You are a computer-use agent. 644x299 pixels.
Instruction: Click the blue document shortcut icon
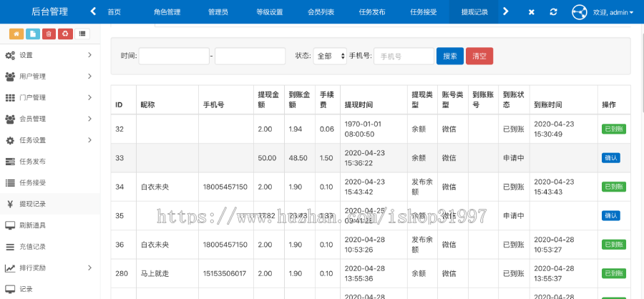(x=33, y=34)
